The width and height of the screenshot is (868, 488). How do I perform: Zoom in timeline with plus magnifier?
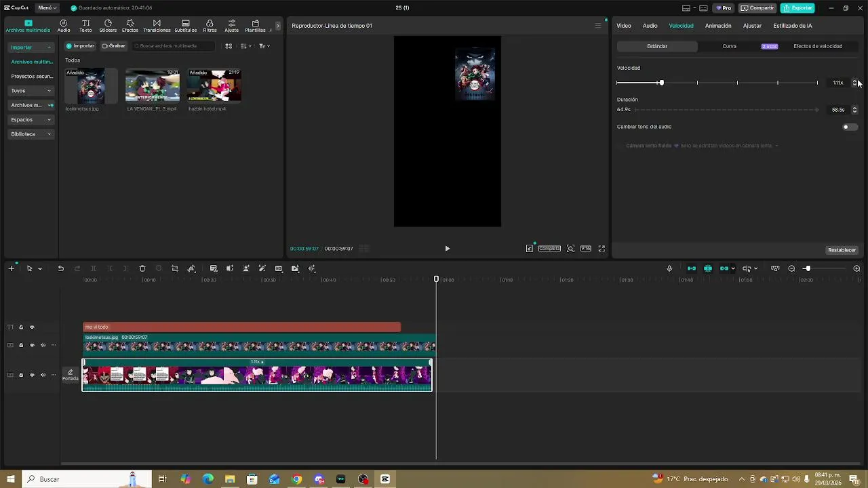click(856, 268)
